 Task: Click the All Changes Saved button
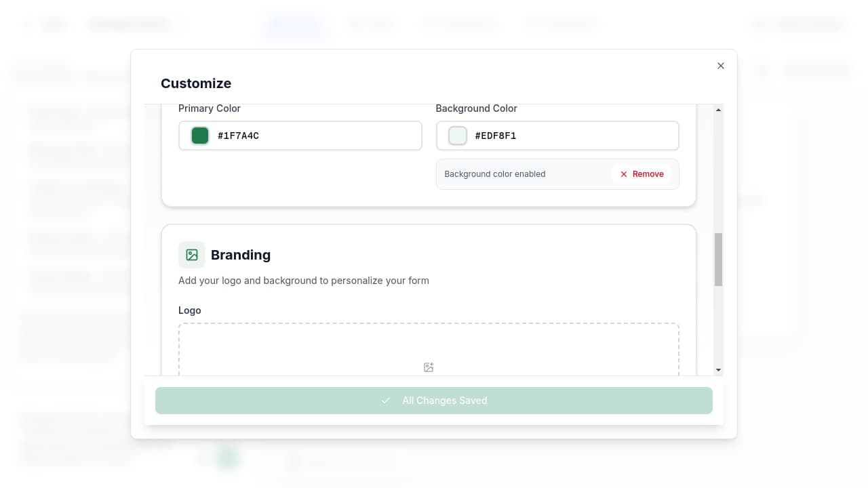click(x=434, y=400)
